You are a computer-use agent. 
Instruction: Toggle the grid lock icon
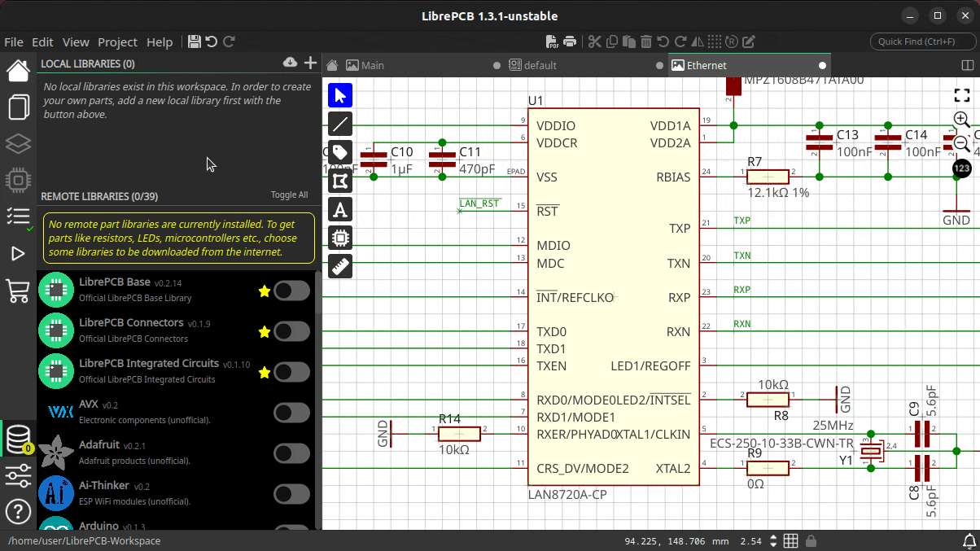[x=811, y=541]
